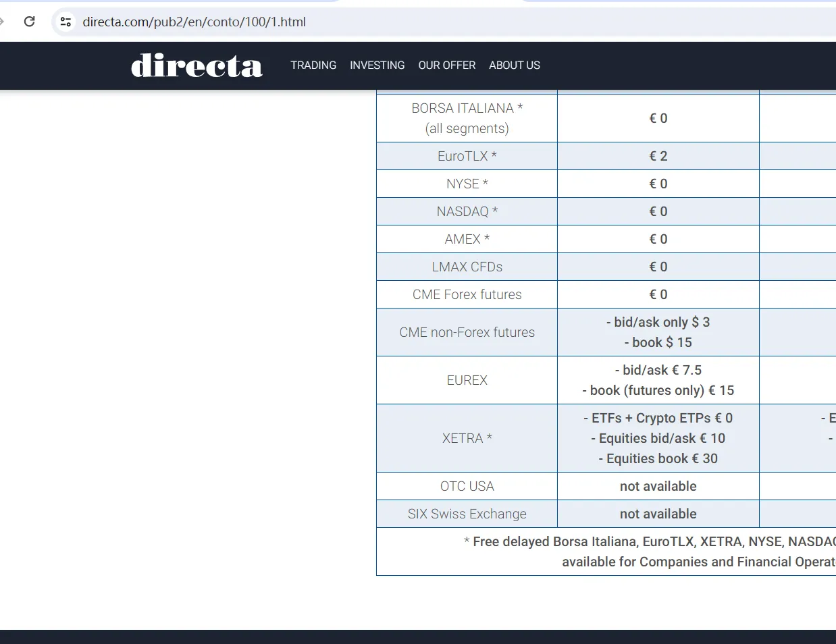Click the NASDAQ market cell
836x644 pixels.
(467, 211)
